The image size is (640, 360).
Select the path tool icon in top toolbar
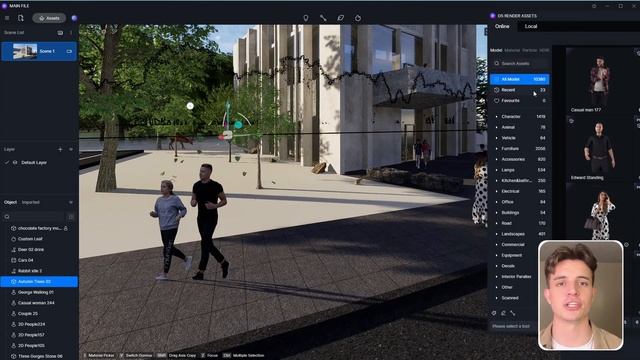pyautogui.click(x=323, y=18)
